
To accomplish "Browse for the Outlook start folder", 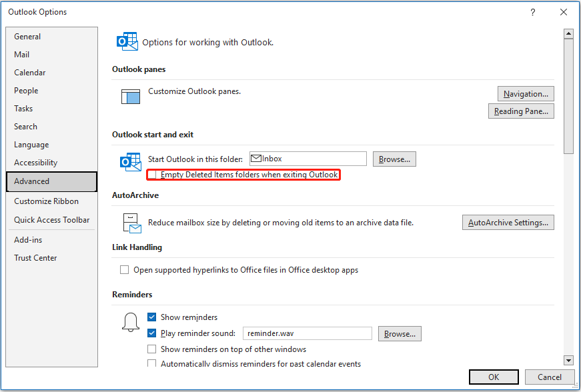I will pos(394,159).
